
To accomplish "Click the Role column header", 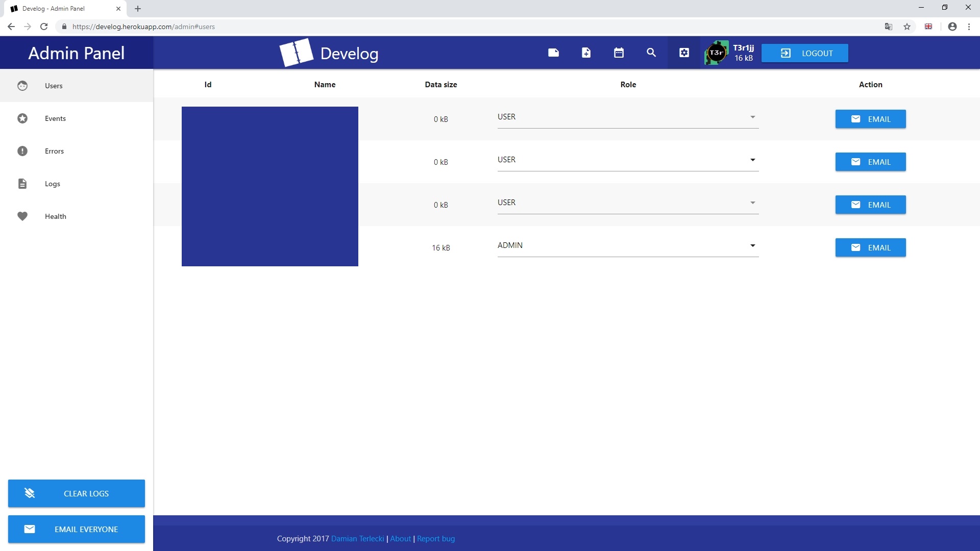I will tap(628, 85).
